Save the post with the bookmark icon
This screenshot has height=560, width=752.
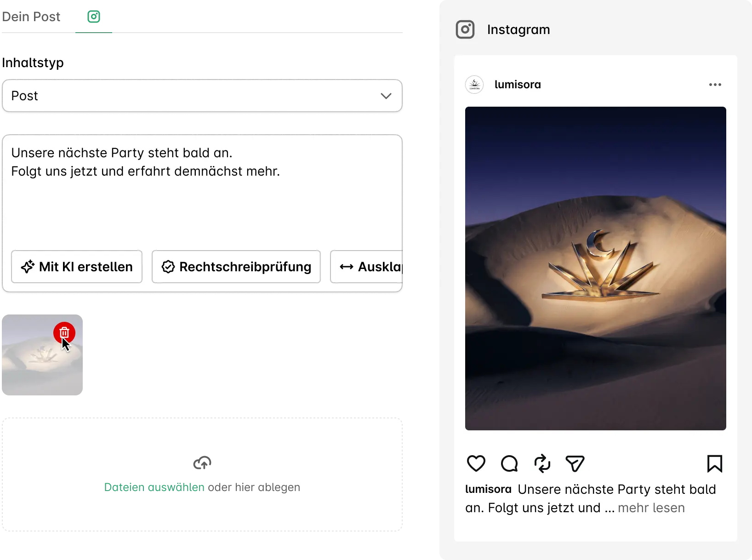click(x=715, y=463)
